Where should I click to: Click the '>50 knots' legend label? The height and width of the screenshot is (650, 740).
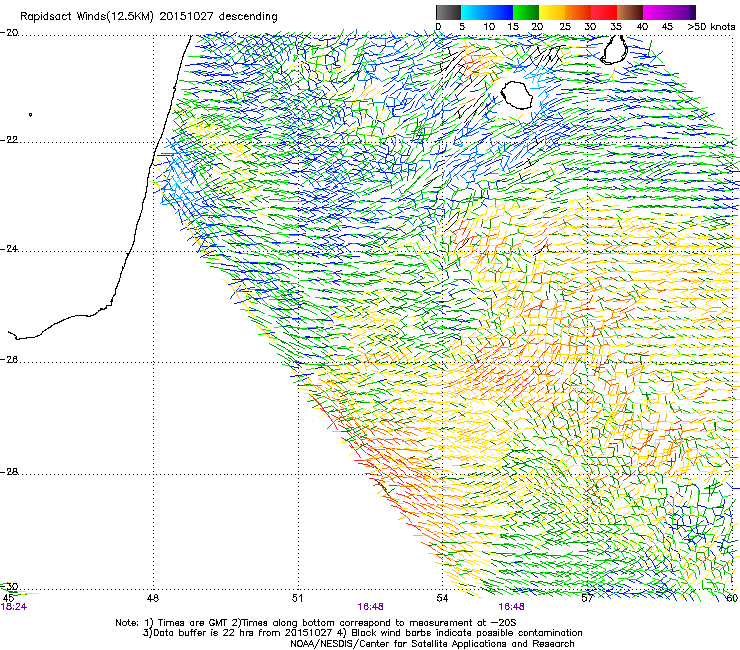(x=711, y=27)
